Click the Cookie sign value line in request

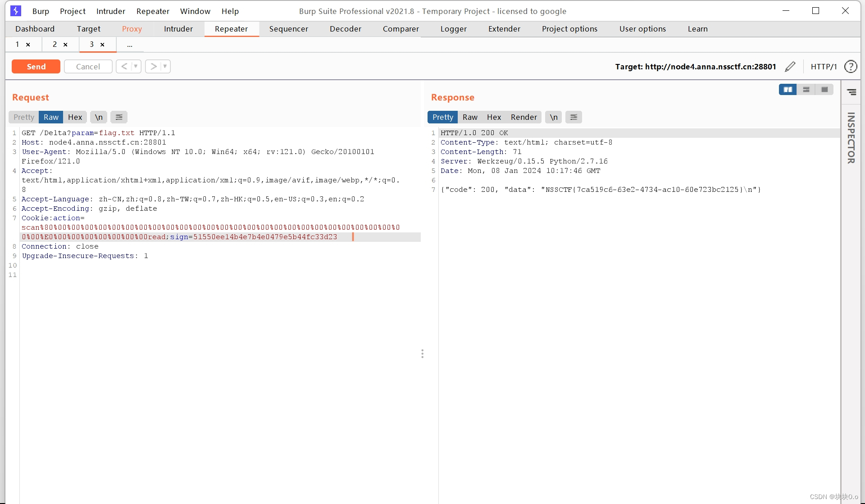221,237
